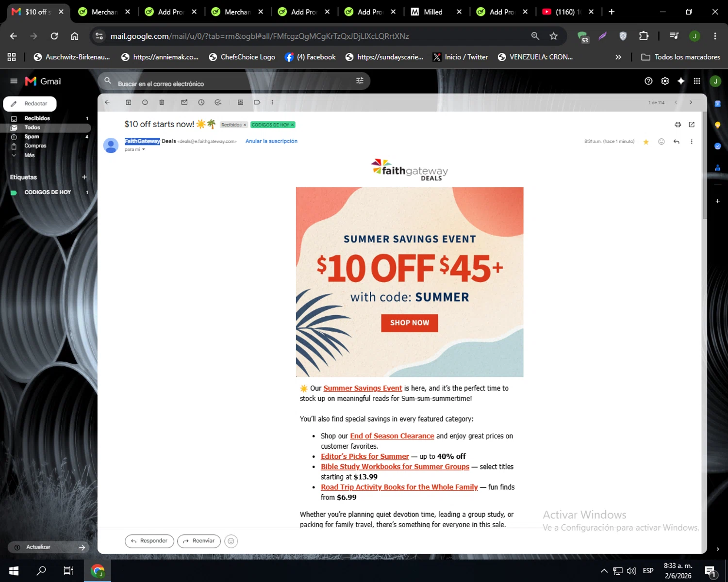Screen dimensions: 728x582
Task: Reply with the header arrow icon
Action: 677,142
